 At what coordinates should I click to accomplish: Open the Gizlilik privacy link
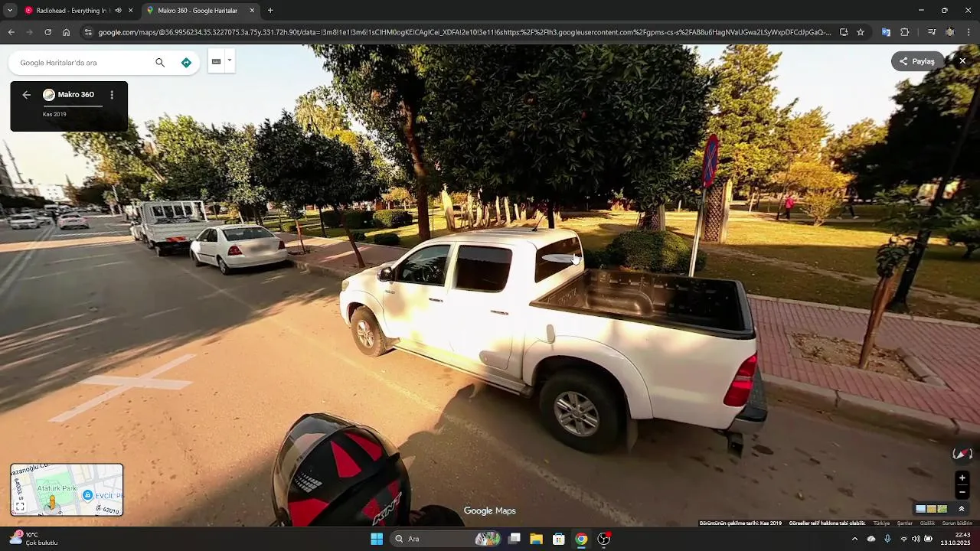click(927, 523)
